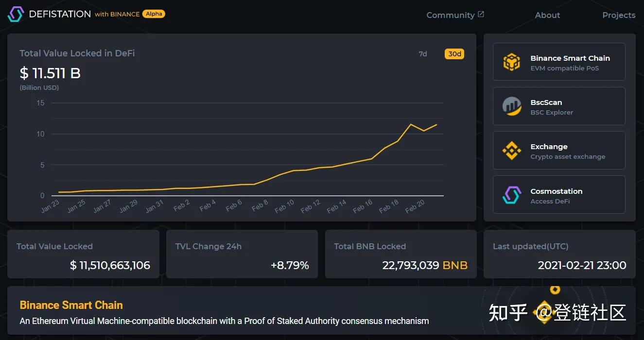Click the Ethereum Virtual Machine description text

224,321
